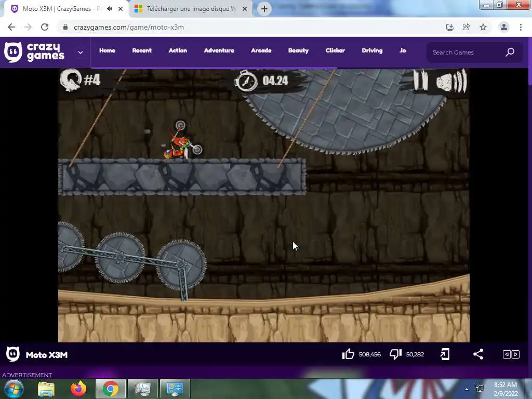Open Chrome three-dot menu
The image size is (532, 399).
click(521, 27)
